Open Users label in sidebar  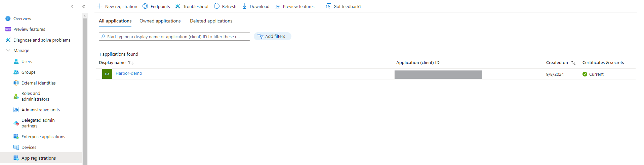[x=27, y=61]
